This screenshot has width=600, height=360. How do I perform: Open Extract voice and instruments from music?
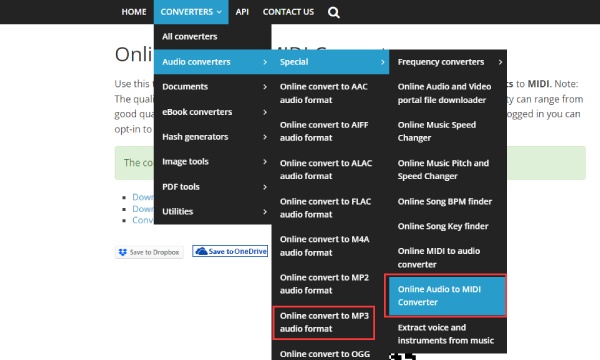tap(448, 334)
